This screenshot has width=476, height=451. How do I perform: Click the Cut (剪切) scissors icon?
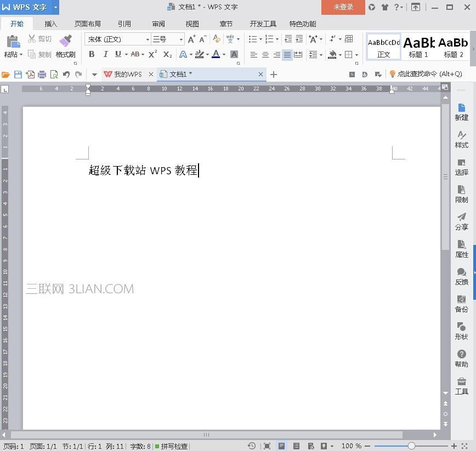32,38
